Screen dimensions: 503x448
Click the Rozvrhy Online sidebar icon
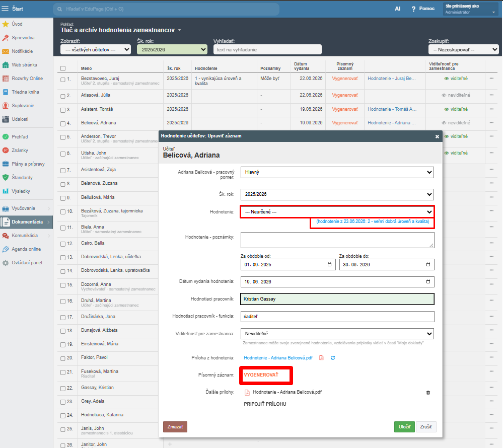coord(6,78)
